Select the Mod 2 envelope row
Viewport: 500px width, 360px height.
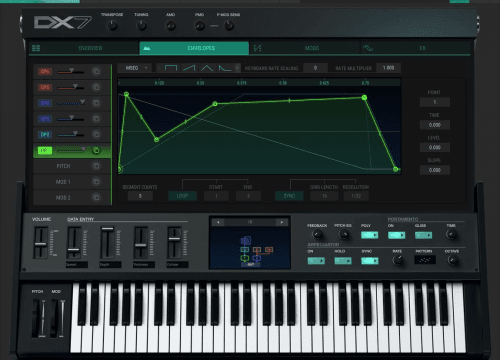click(72, 198)
